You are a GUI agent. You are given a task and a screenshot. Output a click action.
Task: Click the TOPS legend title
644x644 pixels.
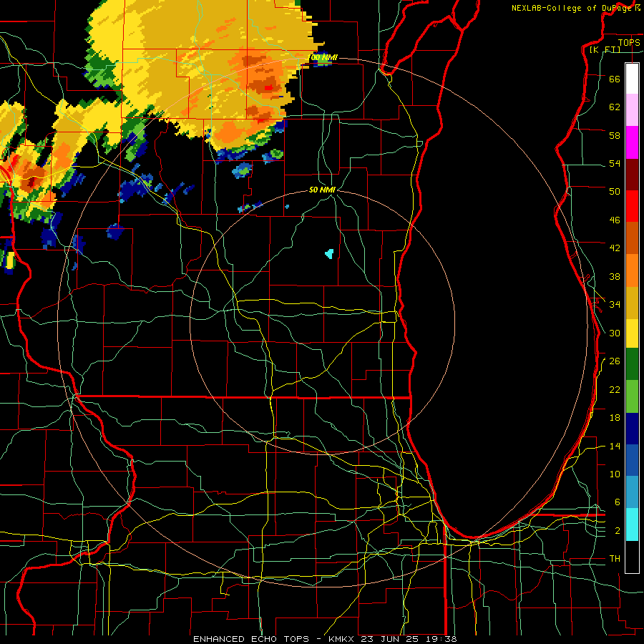(629, 42)
